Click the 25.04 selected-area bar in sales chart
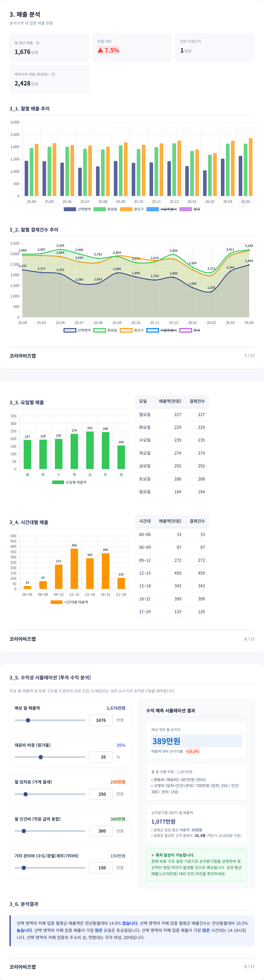The image size is (264, 980). pyautogui.click(x=26, y=178)
